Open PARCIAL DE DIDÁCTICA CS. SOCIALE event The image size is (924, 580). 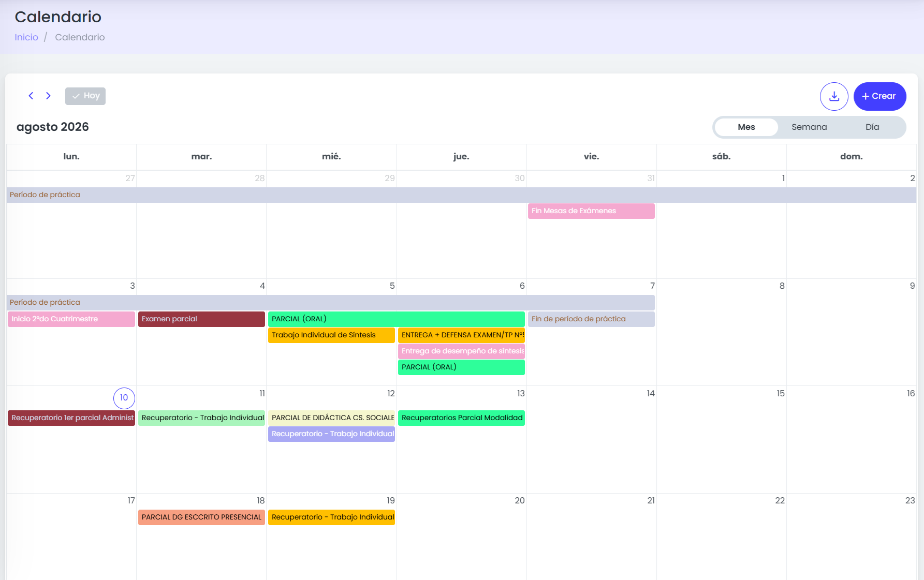[331, 418]
